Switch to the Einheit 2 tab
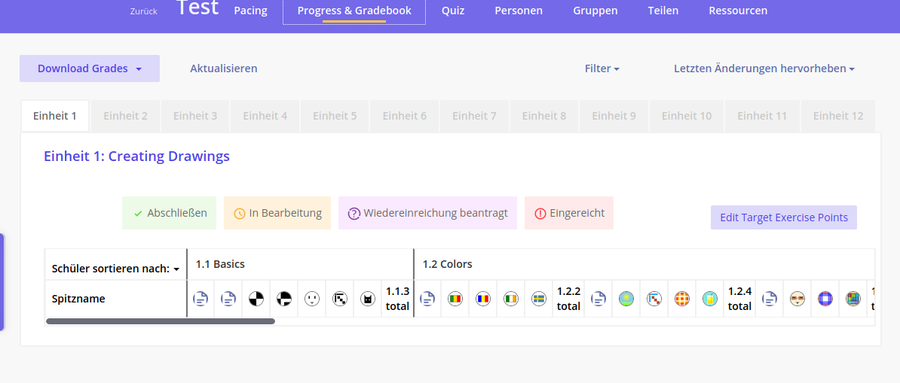 coord(125,116)
